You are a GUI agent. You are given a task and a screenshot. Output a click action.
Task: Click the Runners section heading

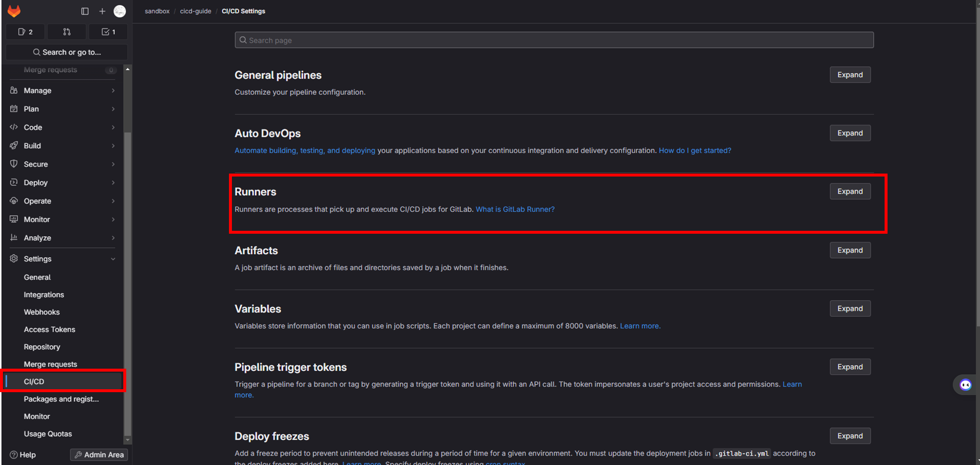(x=255, y=192)
